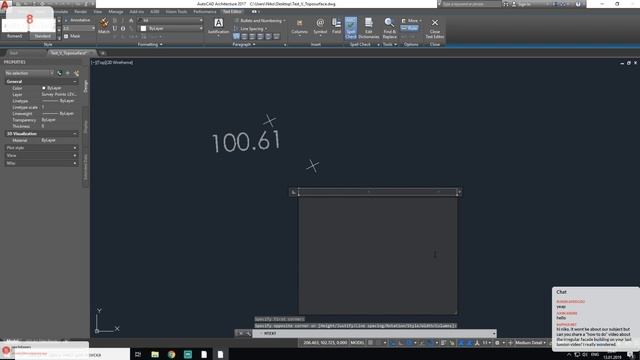
Task: Open the ByLayer text color dropdown
Action: 171,29
